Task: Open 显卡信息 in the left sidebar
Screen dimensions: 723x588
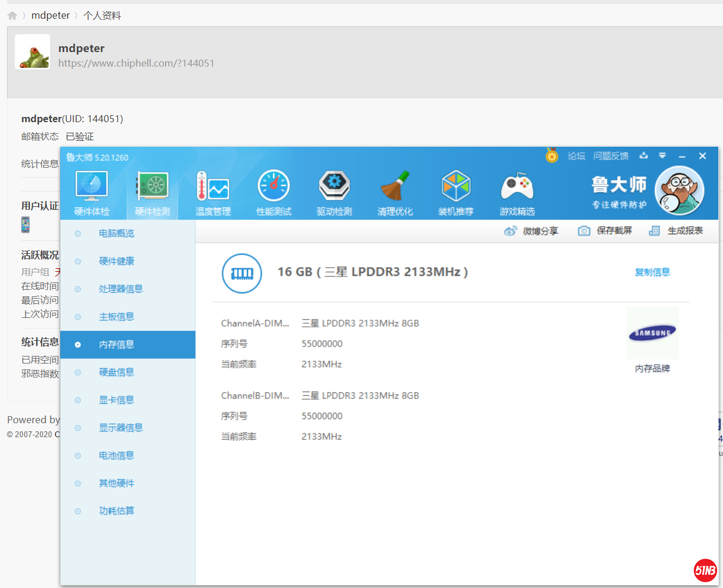Action: click(116, 400)
